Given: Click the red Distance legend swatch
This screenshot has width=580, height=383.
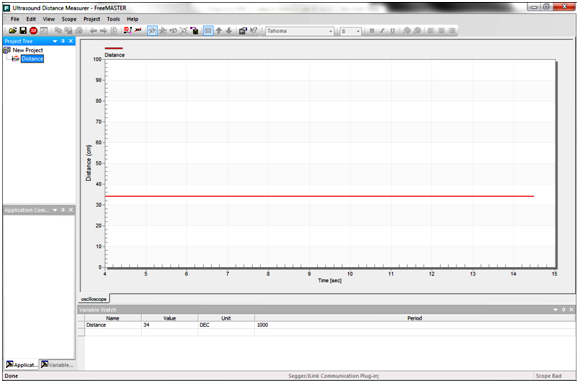Looking at the screenshot, I should [x=114, y=48].
